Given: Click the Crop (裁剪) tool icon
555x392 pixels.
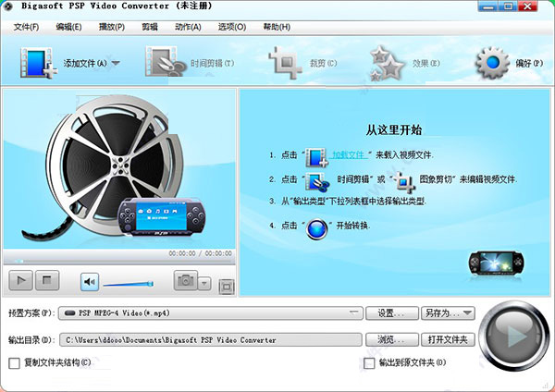Looking at the screenshot, I should [285, 63].
